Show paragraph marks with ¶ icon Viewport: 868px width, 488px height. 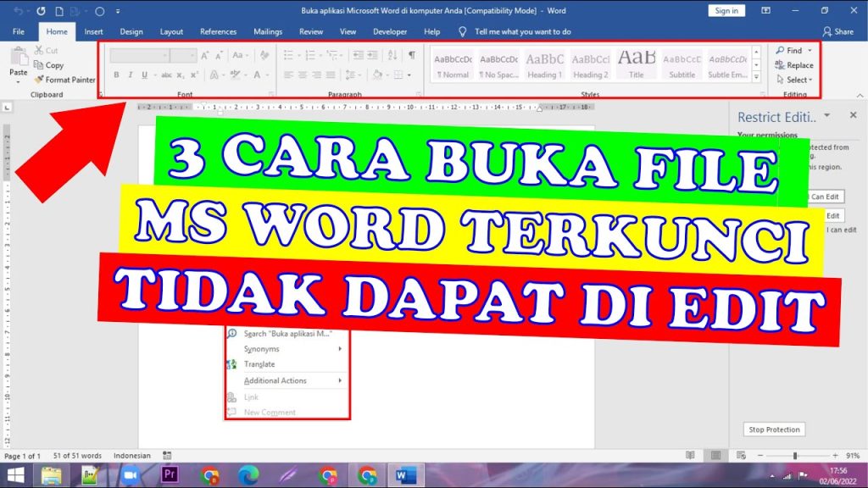pyautogui.click(x=412, y=55)
